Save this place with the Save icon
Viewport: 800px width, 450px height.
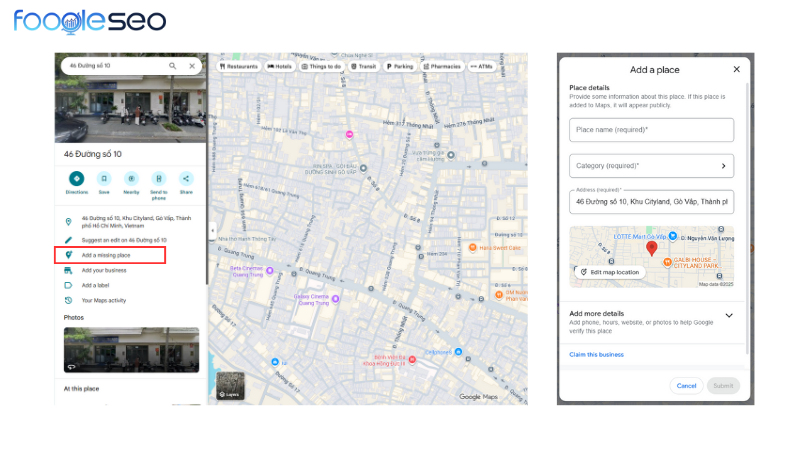pos(104,179)
